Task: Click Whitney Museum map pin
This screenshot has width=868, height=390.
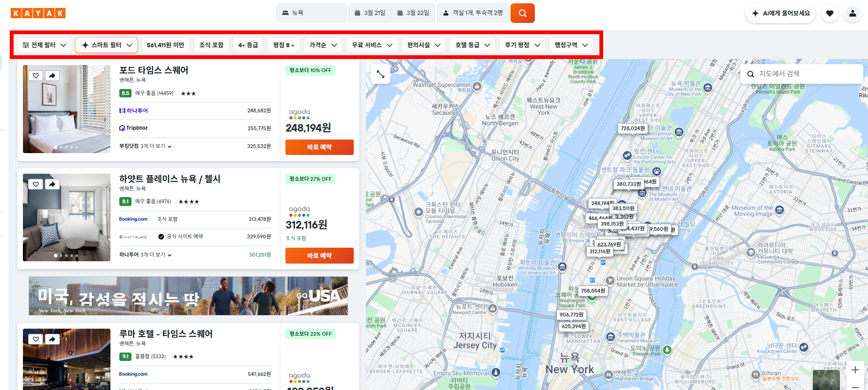Action: [563, 267]
